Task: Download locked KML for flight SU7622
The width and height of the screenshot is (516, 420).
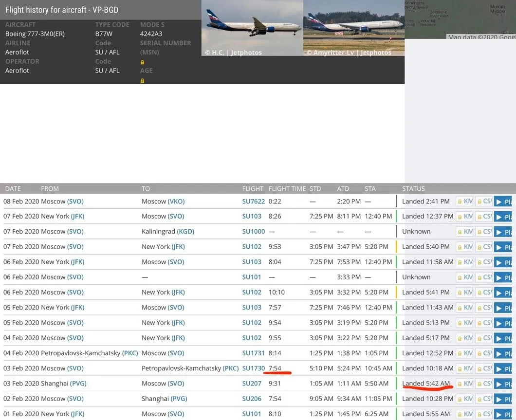Action: coord(464,201)
